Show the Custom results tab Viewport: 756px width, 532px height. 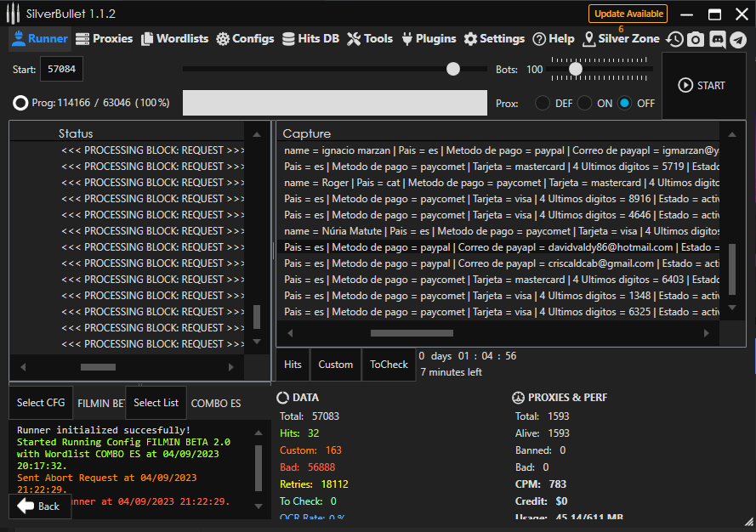[x=336, y=365]
